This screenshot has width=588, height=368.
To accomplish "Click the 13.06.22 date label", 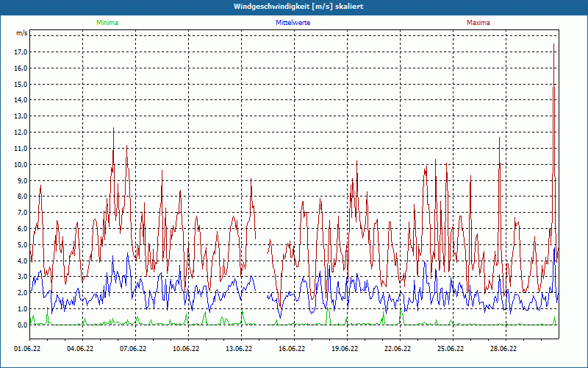I will click(239, 349).
